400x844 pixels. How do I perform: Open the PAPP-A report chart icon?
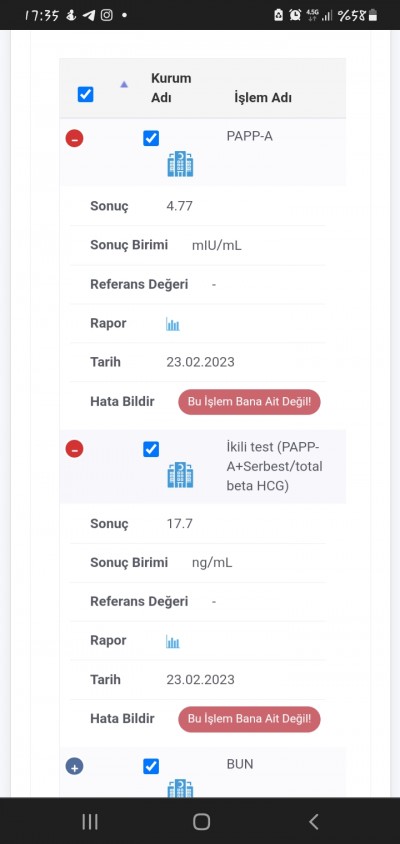click(x=172, y=324)
